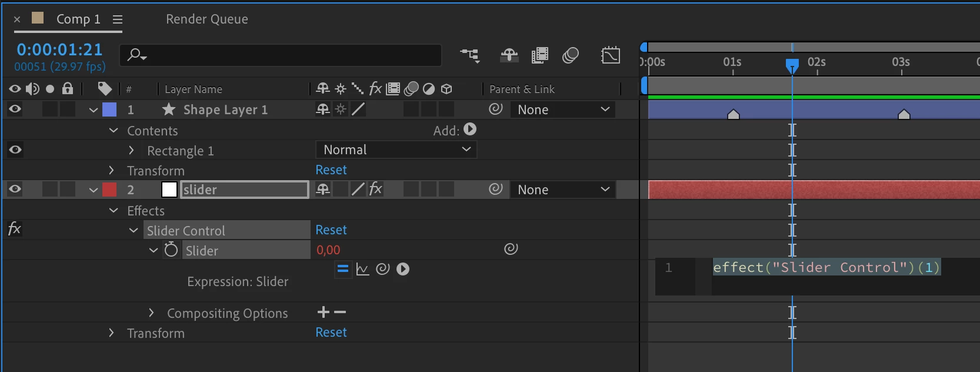Click the expression language menu arrow
980x372 pixels.
403,269
